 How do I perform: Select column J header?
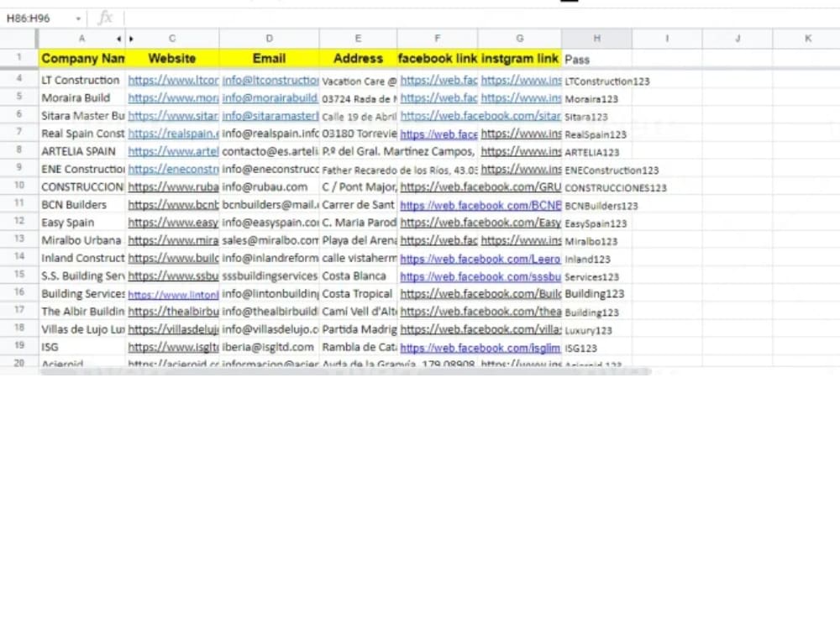738,39
